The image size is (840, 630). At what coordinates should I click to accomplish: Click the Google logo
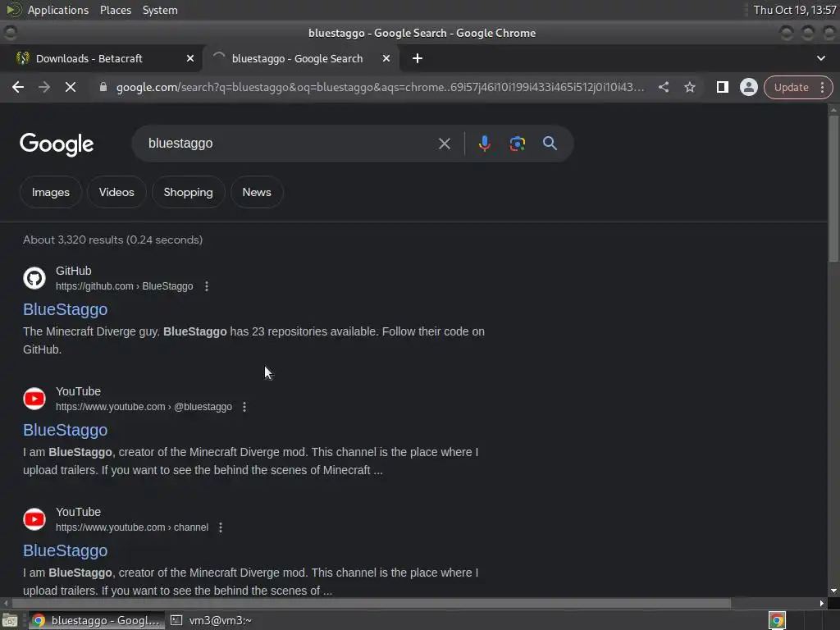(x=57, y=144)
